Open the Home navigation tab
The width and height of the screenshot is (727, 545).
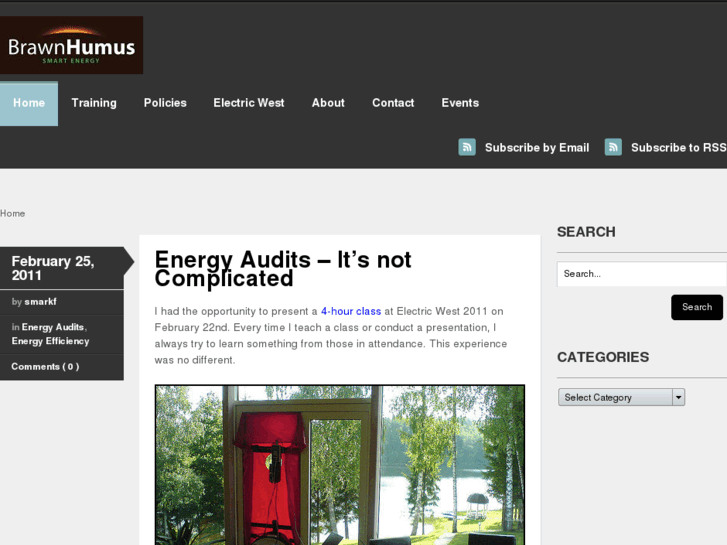29,103
